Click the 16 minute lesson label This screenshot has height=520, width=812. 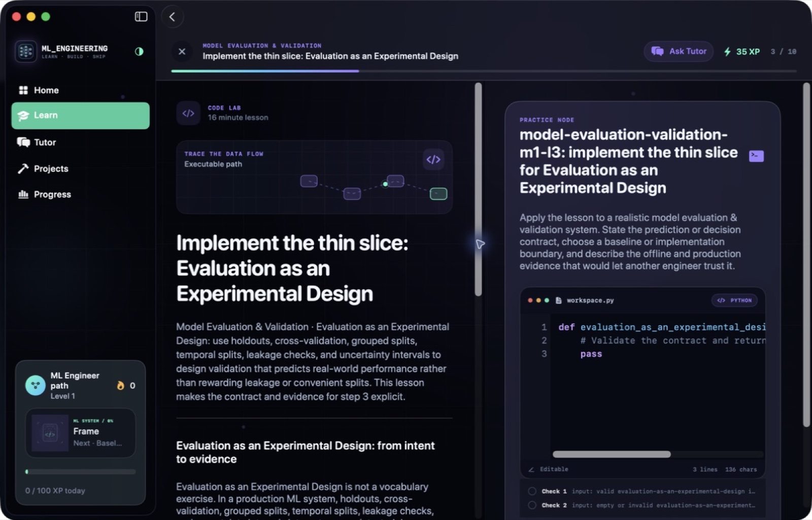point(238,118)
